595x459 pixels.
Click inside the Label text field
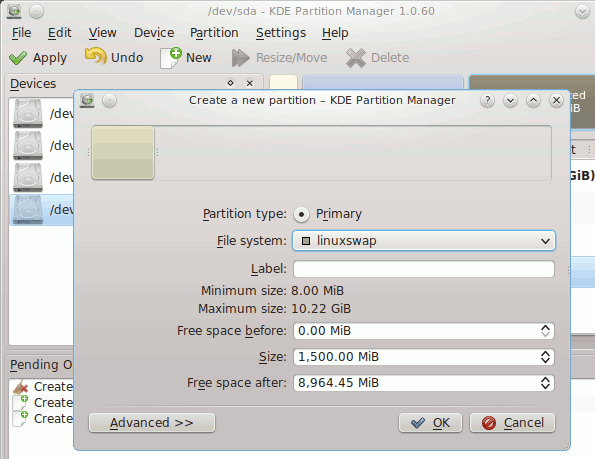click(423, 269)
